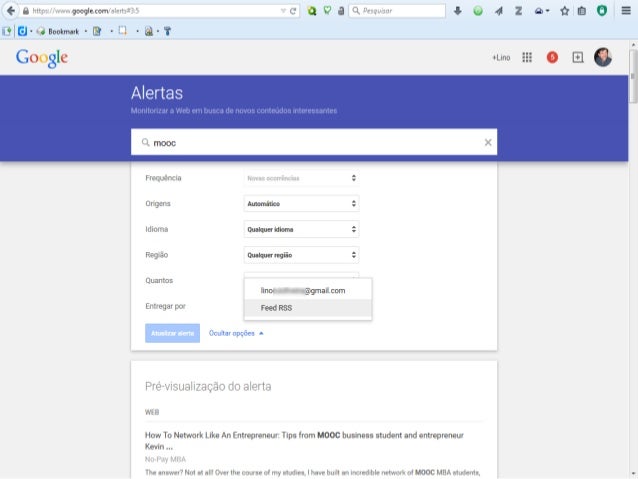Open the Região Qualquer região dropdown

coord(301,255)
